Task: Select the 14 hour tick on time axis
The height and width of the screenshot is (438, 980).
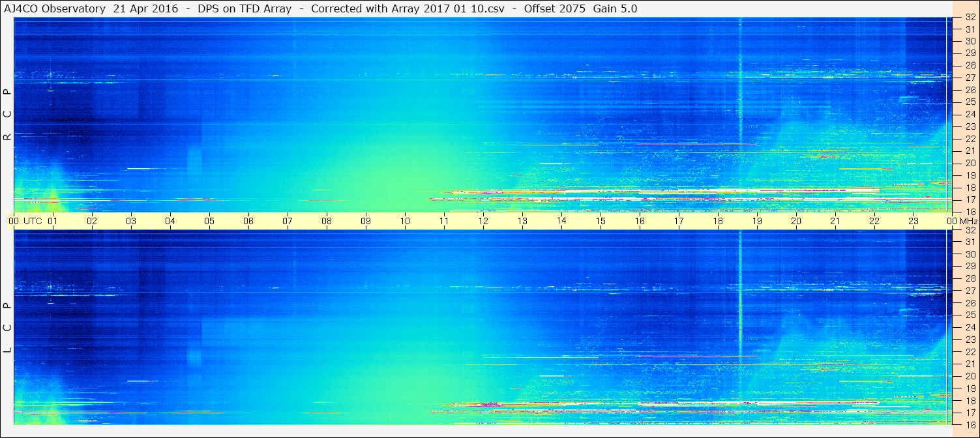Action: [x=561, y=221]
